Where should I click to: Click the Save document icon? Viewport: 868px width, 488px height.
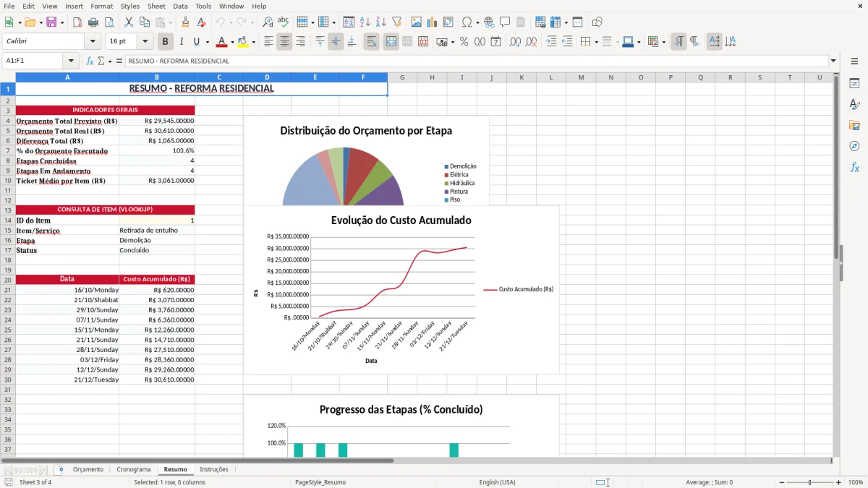(51, 22)
